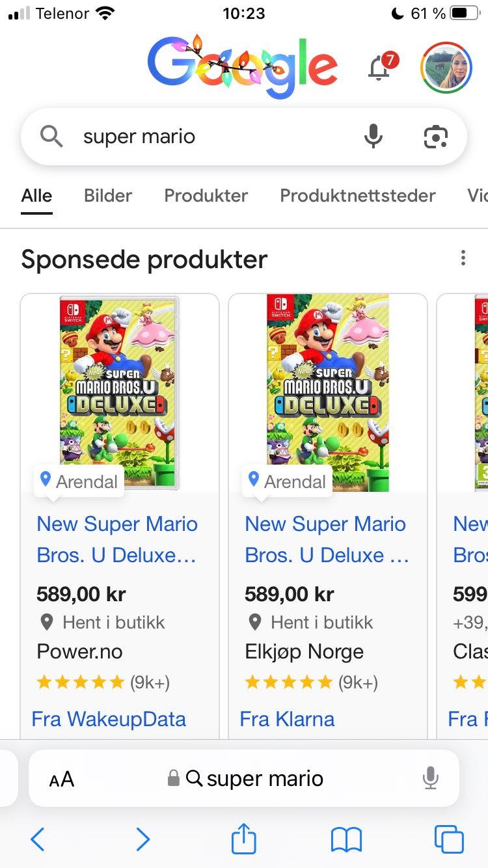Show open Safari tabs
This screenshot has height=868, width=488.
coord(449,839)
